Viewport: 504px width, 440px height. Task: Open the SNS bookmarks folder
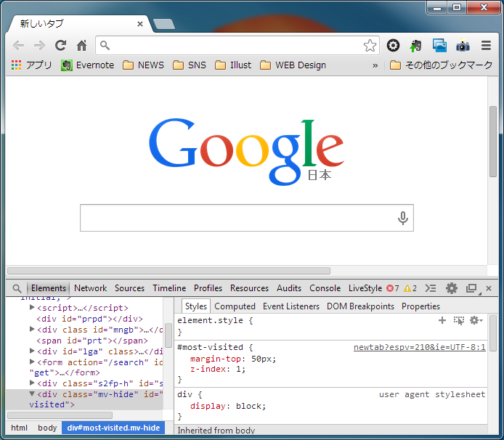coord(190,65)
